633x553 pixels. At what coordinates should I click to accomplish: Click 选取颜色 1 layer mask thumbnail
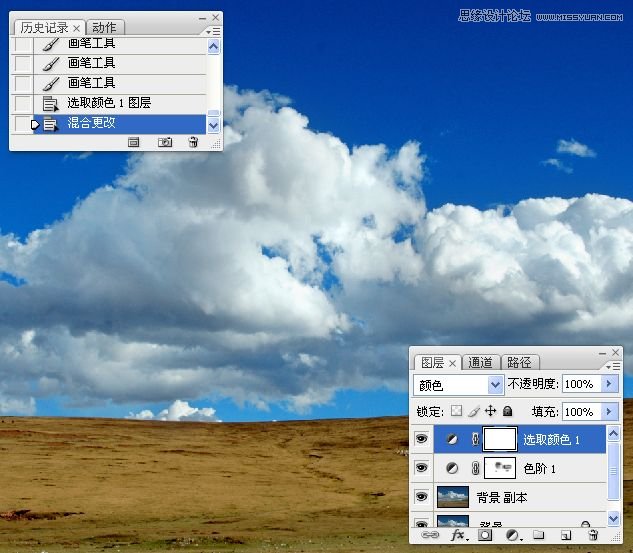(x=500, y=439)
